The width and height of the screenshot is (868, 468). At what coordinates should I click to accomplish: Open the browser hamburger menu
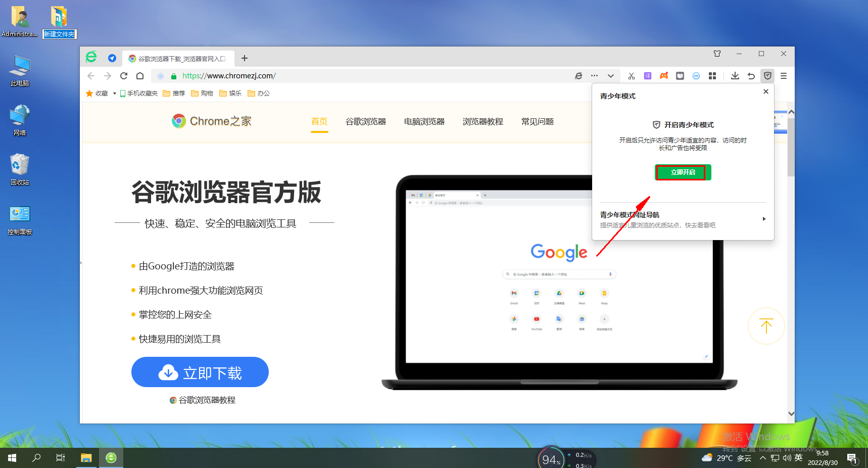pos(784,76)
